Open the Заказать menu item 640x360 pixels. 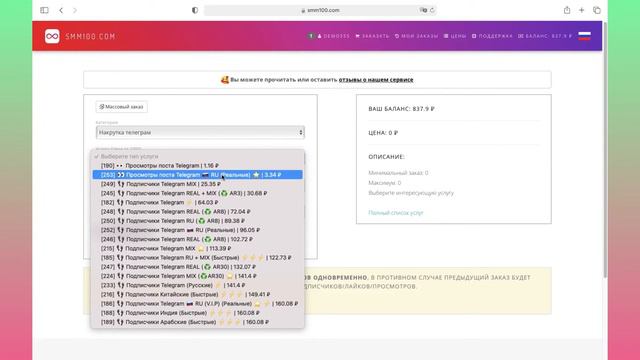(x=372, y=36)
